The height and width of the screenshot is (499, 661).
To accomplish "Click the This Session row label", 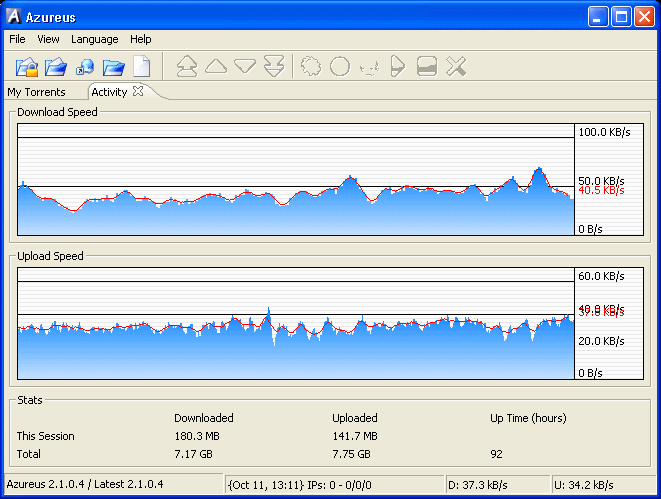I will click(x=46, y=436).
